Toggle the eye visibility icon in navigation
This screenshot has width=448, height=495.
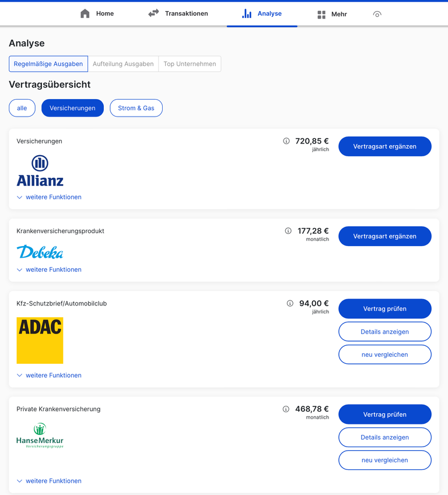(377, 14)
